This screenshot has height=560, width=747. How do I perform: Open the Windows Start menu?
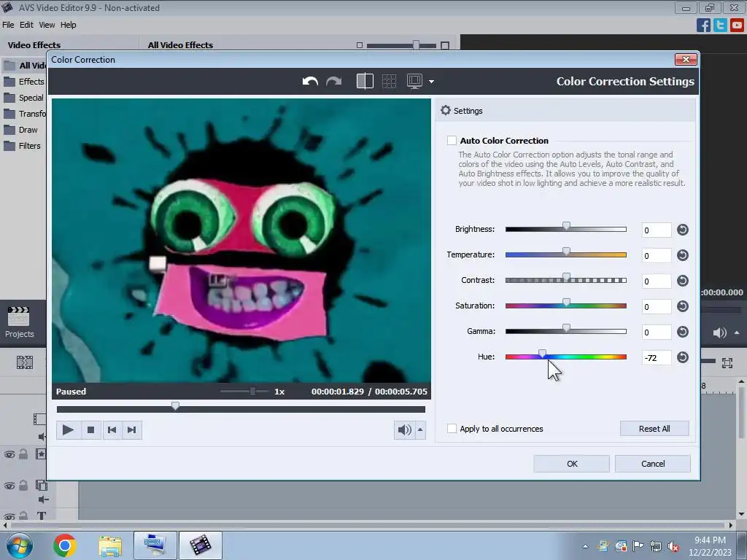coord(18,545)
